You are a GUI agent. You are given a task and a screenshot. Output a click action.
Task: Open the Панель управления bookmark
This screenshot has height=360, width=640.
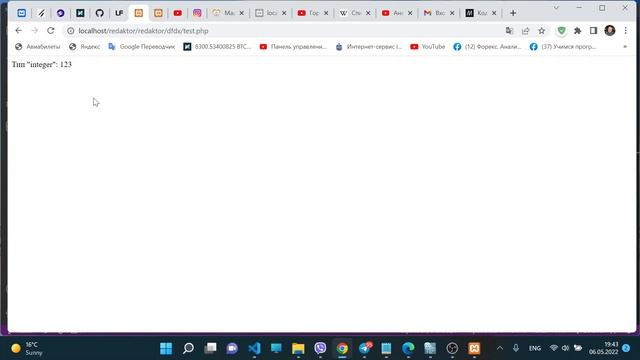[x=293, y=47]
